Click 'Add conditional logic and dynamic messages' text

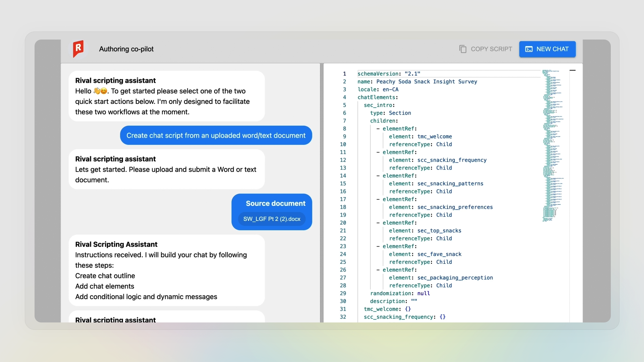(146, 297)
